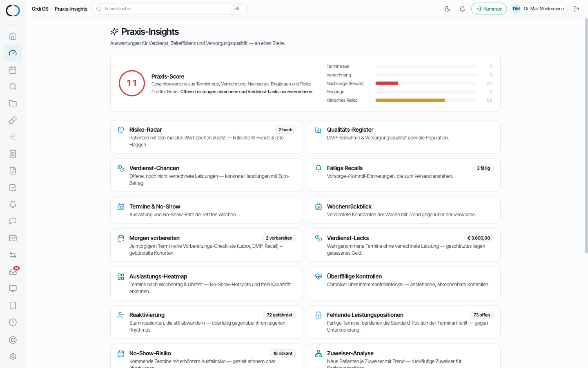
Task: Open the Verdienst-Lecks card
Action: (404, 245)
